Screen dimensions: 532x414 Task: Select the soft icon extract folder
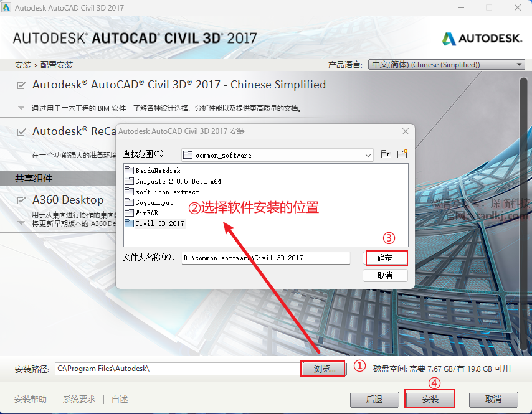(x=162, y=192)
